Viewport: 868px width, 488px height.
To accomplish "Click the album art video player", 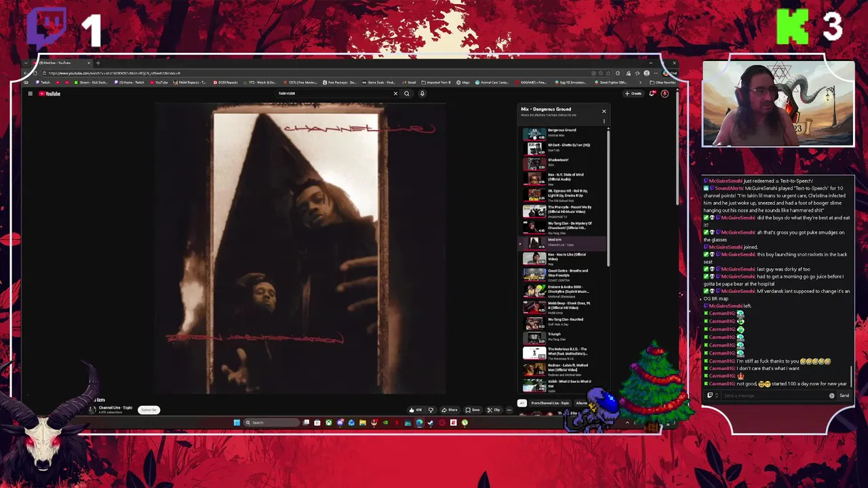I will coord(300,248).
